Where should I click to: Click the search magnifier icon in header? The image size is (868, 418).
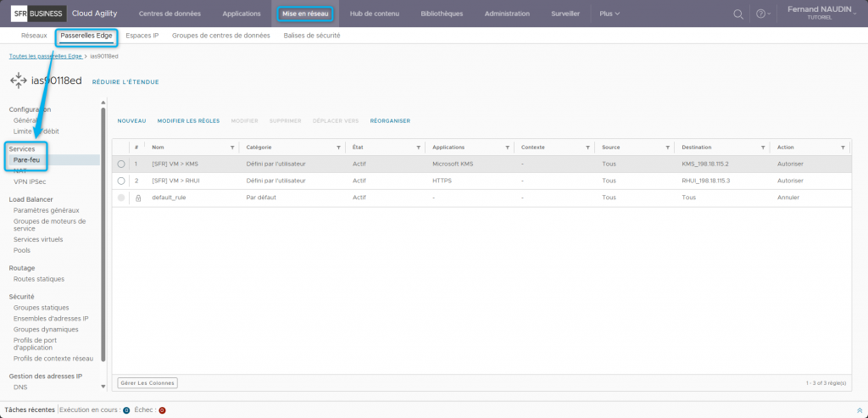(738, 14)
